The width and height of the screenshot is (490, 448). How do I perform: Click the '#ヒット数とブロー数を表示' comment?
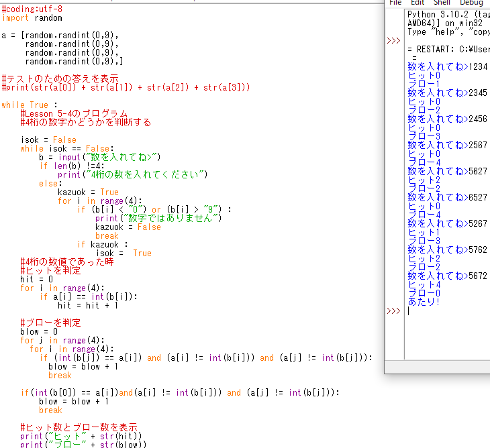coord(79,427)
